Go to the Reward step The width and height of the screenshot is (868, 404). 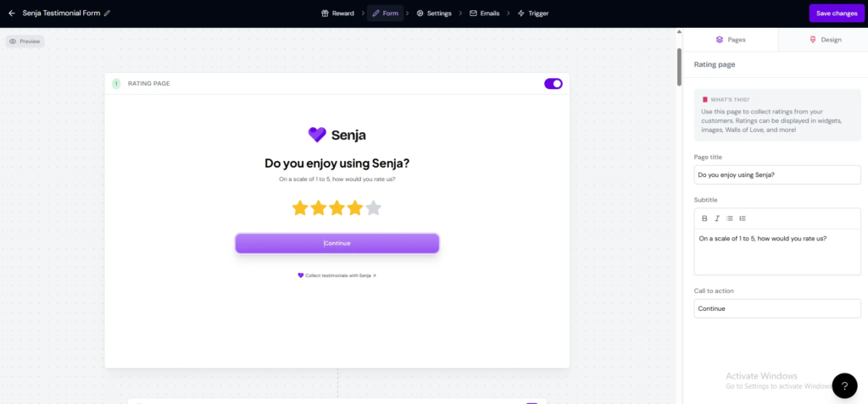coord(337,14)
